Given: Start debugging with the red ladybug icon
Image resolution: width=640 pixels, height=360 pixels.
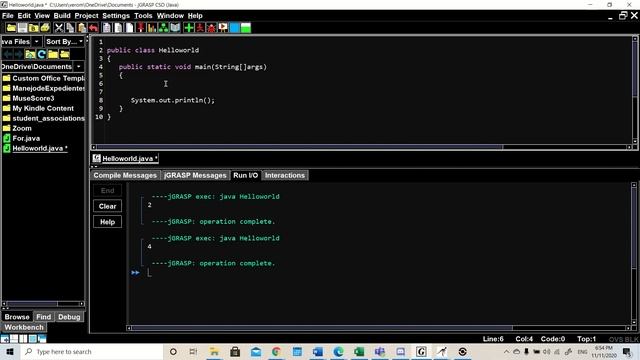Looking at the screenshot, I should 211,28.
